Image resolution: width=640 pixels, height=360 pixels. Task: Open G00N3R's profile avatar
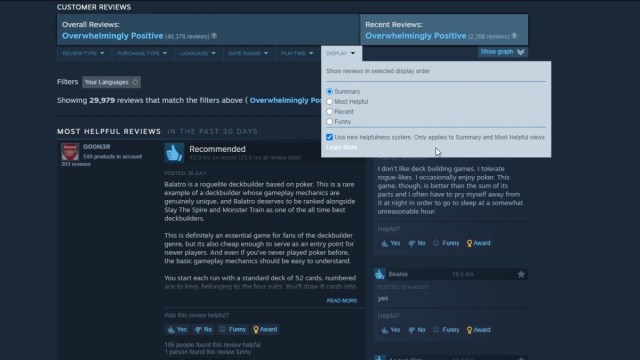70,151
